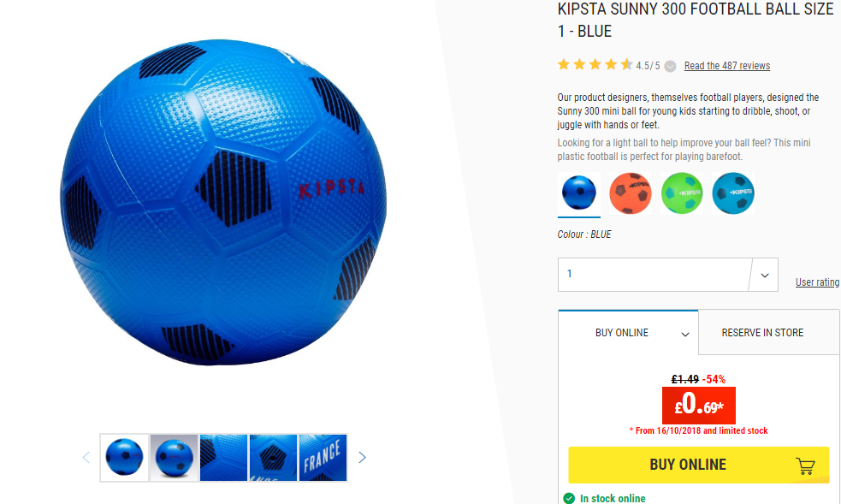The image size is (841, 504).
Task: Choose the green ball colour
Action: 682,193
